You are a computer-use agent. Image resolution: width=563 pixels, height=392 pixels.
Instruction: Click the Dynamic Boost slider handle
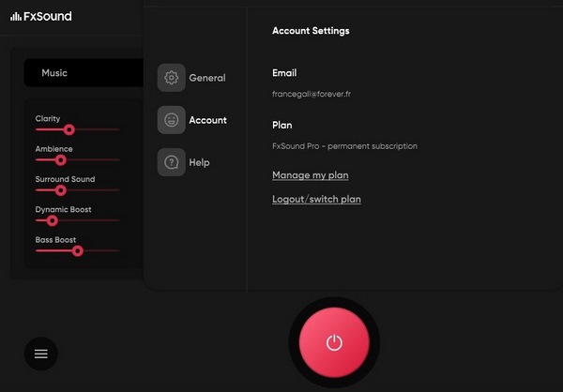(52, 220)
